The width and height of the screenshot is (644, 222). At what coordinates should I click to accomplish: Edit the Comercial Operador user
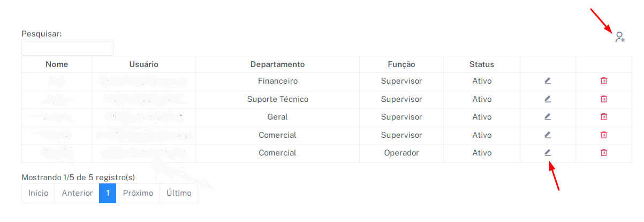pyautogui.click(x=548, y=153)
